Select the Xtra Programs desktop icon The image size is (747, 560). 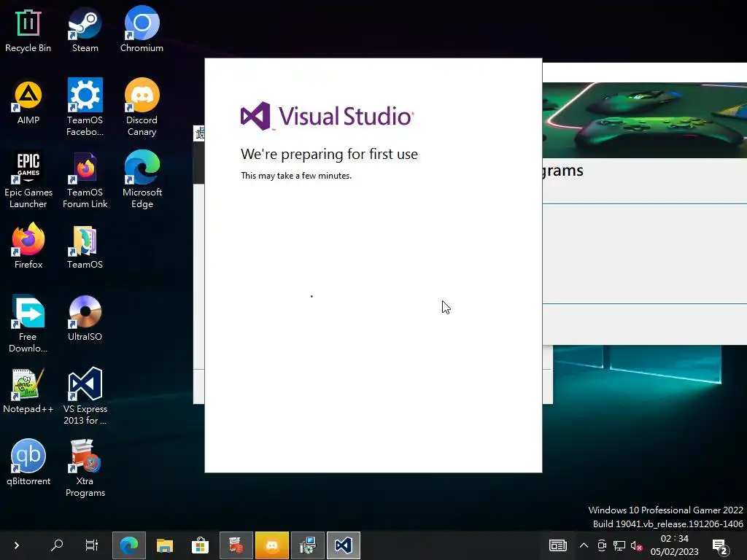pyautogui.click(x=85, y=469)
